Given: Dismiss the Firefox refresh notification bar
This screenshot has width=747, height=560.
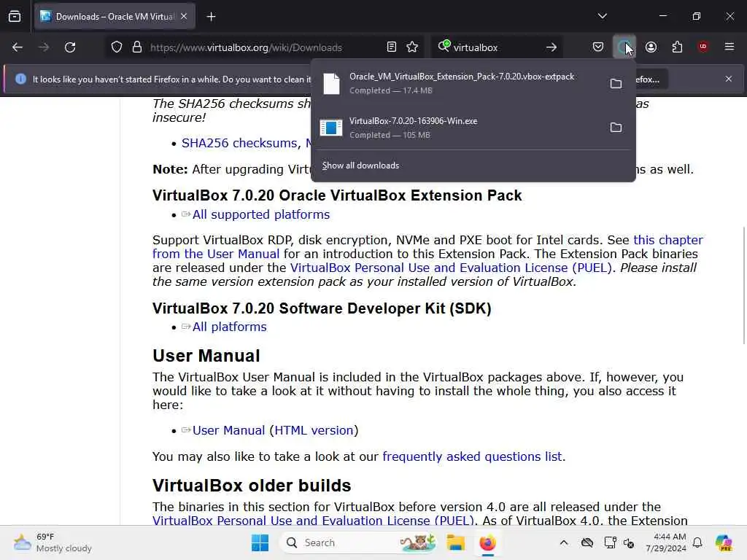Looking at the screenshot, I should pyautogui.click(x=729, y=79).
